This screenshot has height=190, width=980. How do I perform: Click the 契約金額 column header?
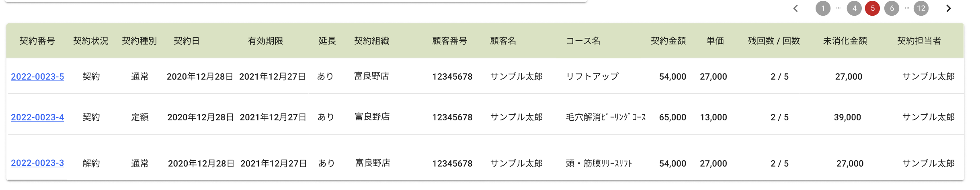(668, 41)
